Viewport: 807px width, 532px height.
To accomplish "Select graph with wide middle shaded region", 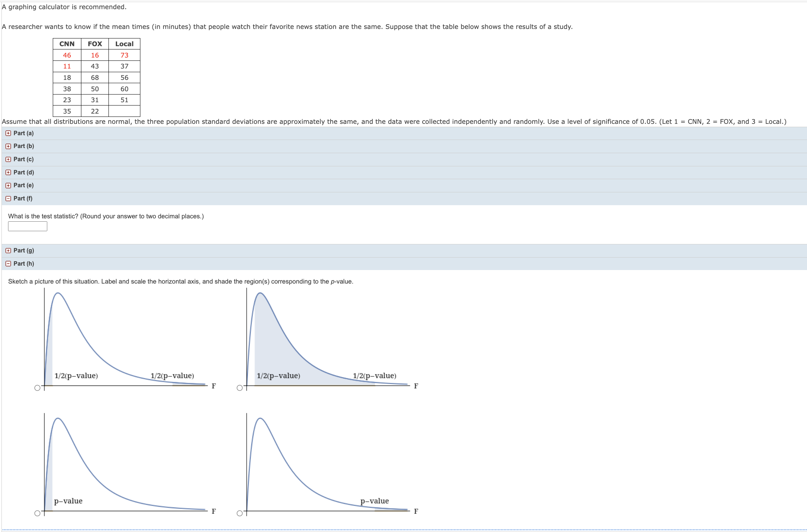I will 240,388.
